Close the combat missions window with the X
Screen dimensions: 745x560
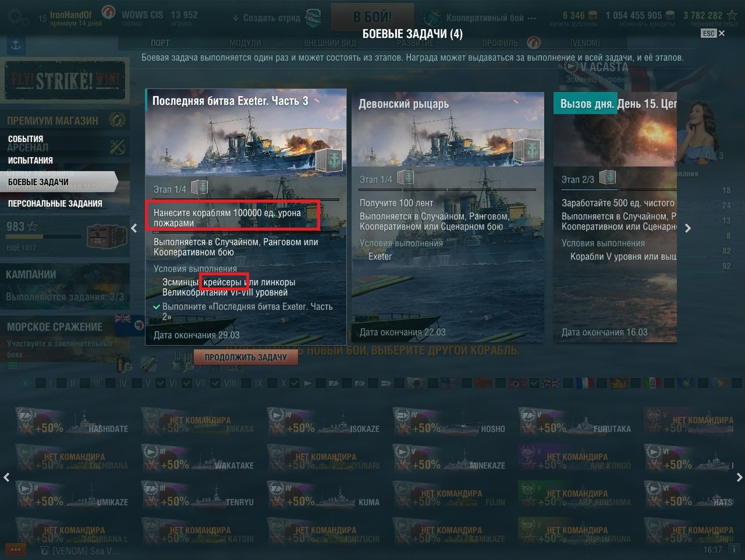(x=722, y=33)
